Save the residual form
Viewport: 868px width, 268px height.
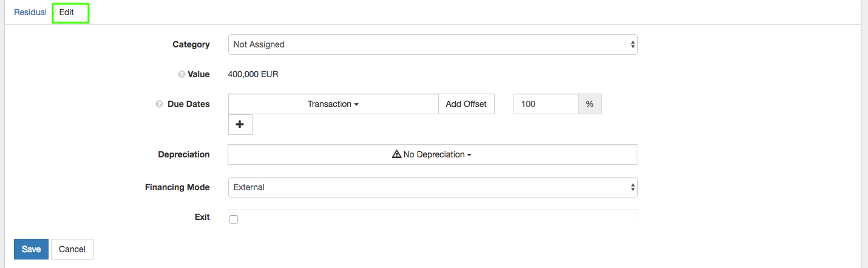(x=31, y=249)
